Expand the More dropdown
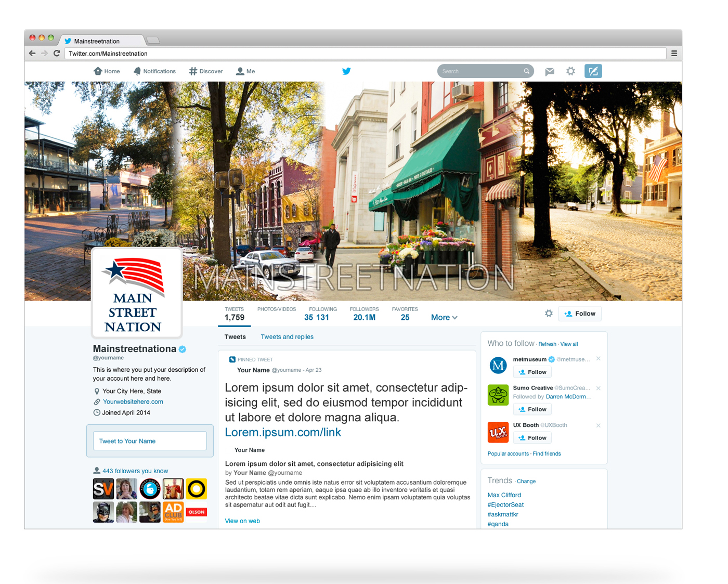Viewport: 728px width, 584px height. 444,317
